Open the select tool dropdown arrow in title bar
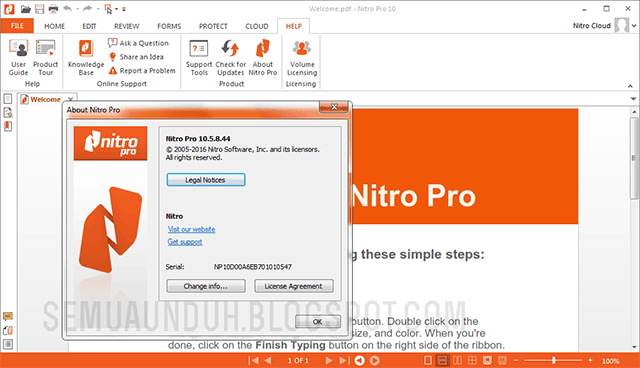This screenshot has width=640, height=368. pyautogui.click(x=116, y=9)
